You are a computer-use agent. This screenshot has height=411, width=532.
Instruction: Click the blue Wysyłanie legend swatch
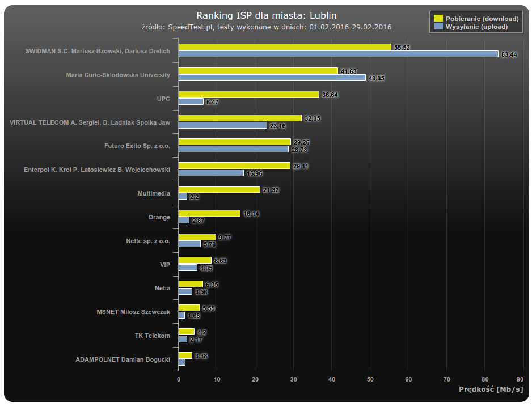click(x=438, y=27)
